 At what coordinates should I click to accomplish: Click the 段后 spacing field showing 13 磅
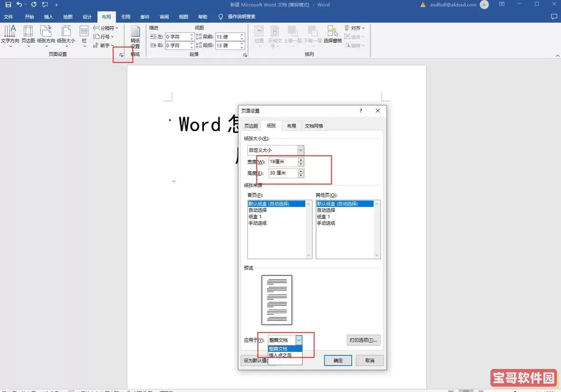click(x=227, y=46)
